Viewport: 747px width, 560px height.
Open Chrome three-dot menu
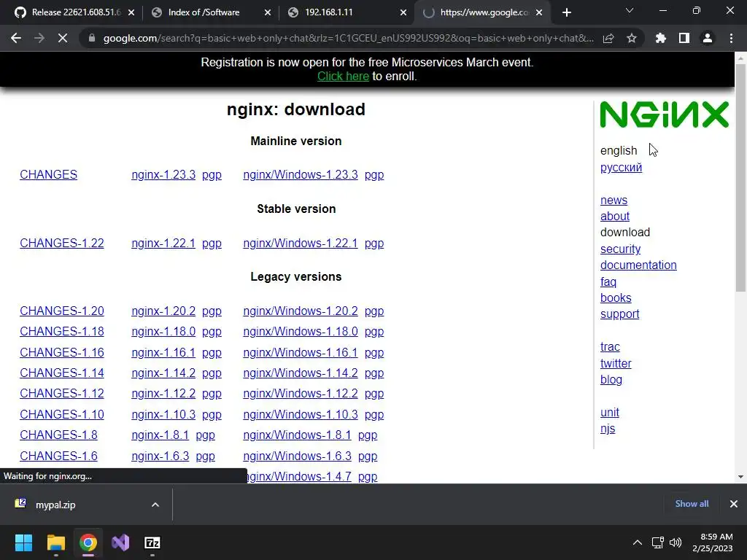(x=731, y=38)
